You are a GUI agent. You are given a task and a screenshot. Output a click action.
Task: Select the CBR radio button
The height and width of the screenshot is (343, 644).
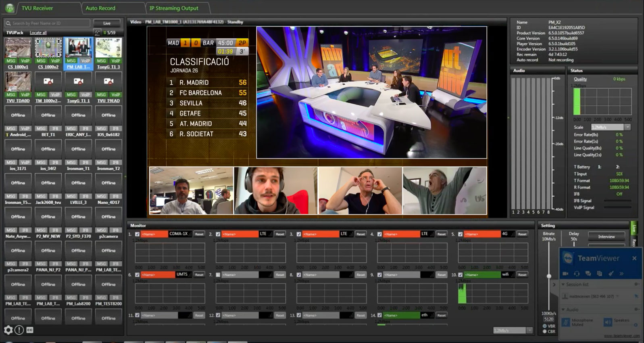544,331
